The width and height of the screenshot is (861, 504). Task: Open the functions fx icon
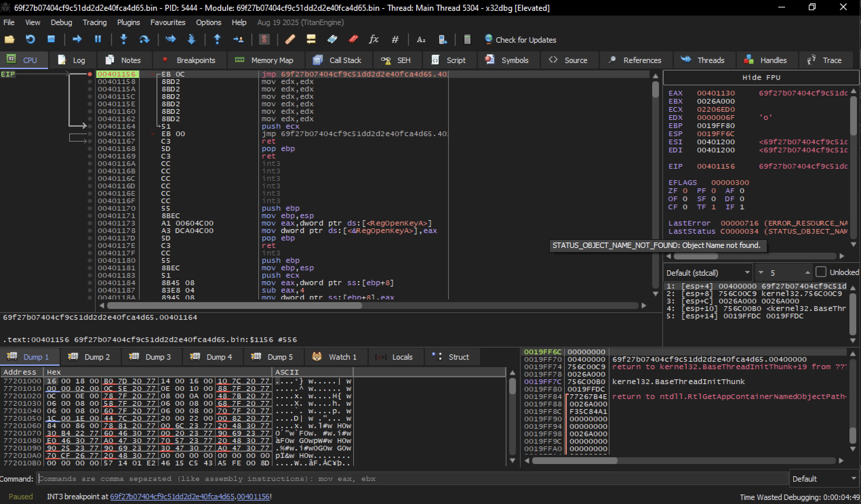pyautogui.click(x=374, y=40)
